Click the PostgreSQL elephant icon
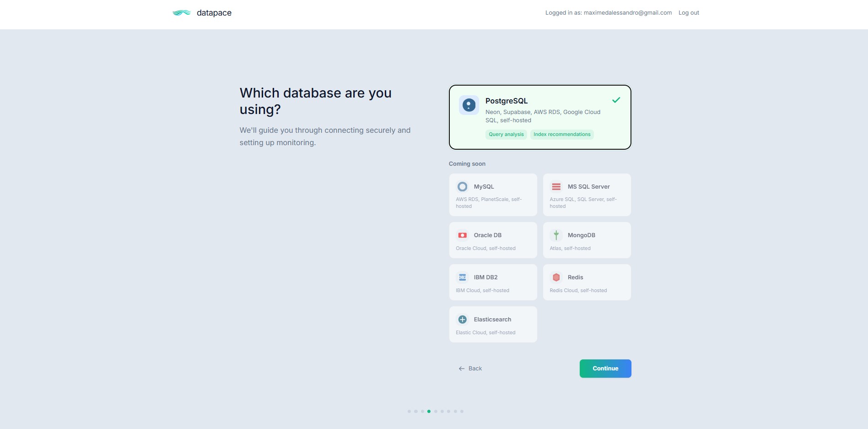This screenshot has height=429, width=868. pyautogui.click(x=469, y=104)
